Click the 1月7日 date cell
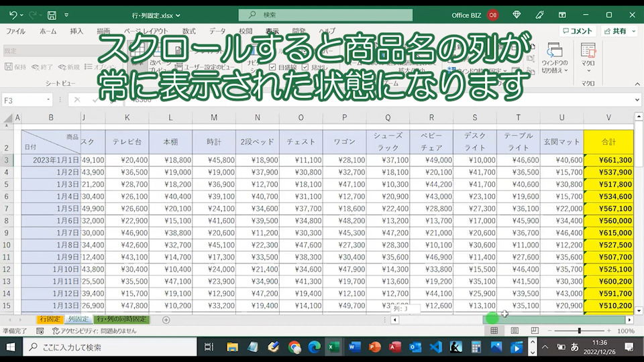 tap(51, 233)
